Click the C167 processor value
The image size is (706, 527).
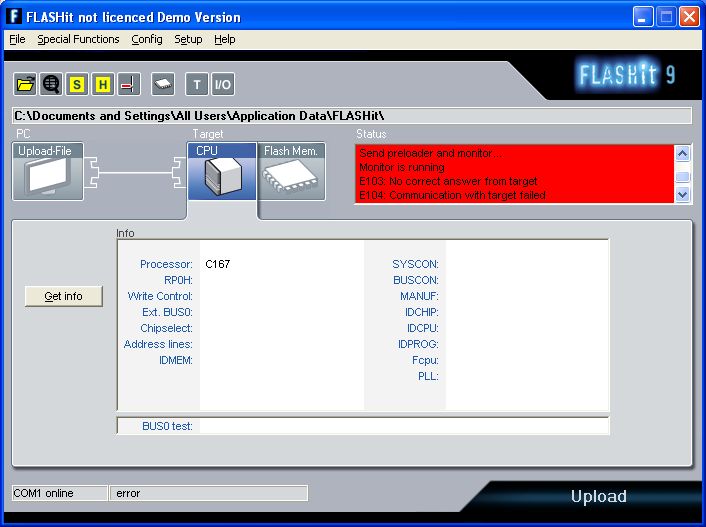click(217, 264)
